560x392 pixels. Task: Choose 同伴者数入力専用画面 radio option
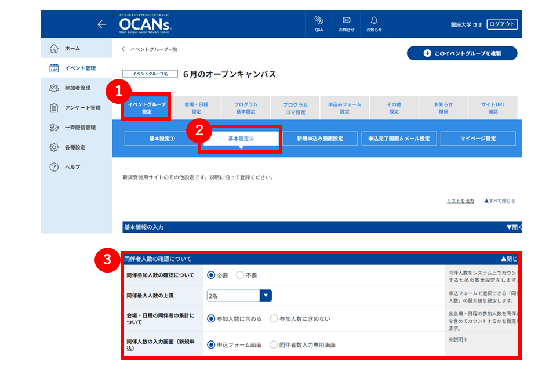click(x=274, y=345)
